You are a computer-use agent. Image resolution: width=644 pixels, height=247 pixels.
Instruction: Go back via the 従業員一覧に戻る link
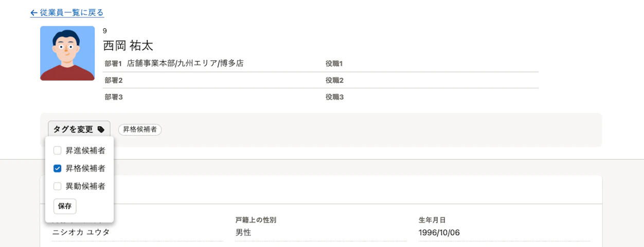pos(67,13)
